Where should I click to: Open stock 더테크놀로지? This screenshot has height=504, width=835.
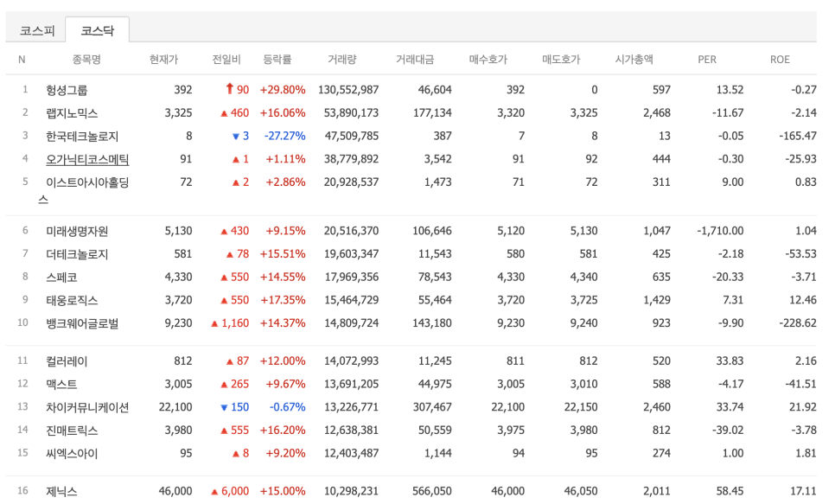coord(77,254)
